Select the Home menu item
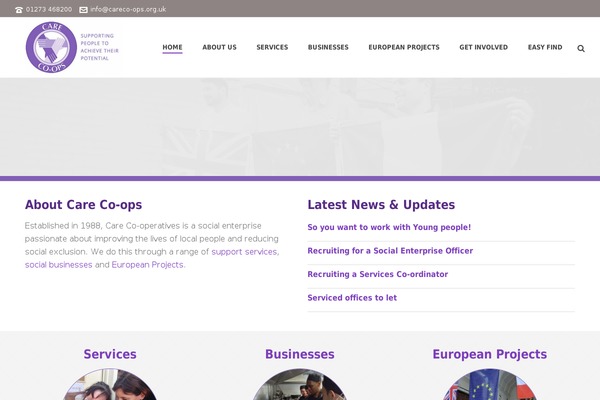 click(172, 47)
